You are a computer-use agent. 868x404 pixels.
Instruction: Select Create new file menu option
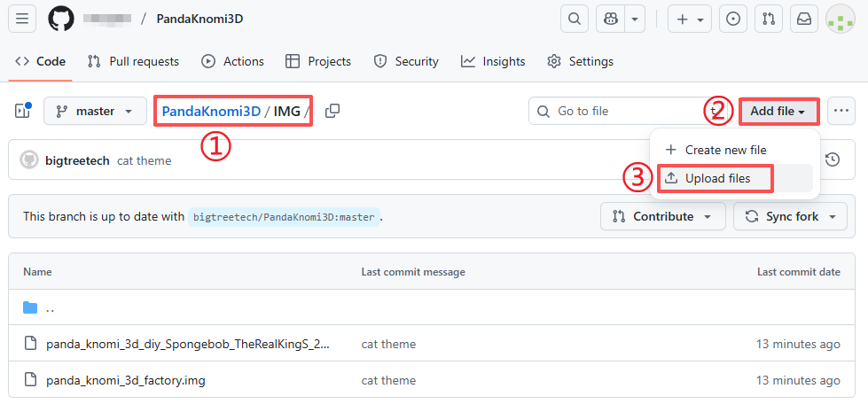724,150
